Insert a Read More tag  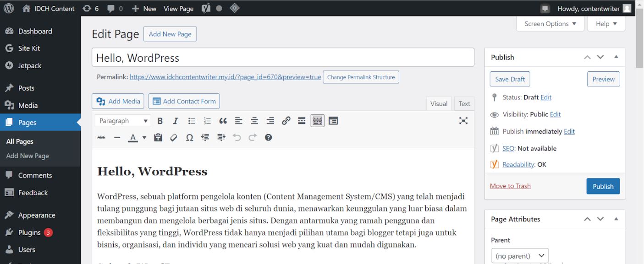click(x=302, y=121)
